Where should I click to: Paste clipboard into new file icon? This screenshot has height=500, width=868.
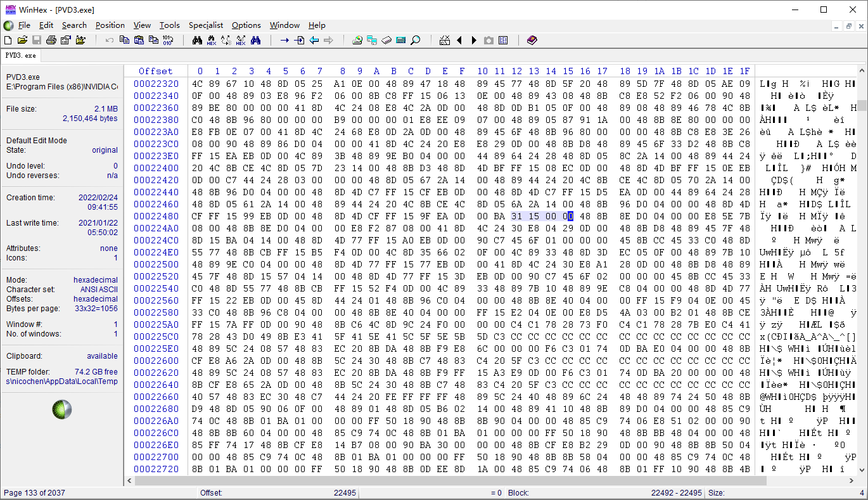(153, 40)
